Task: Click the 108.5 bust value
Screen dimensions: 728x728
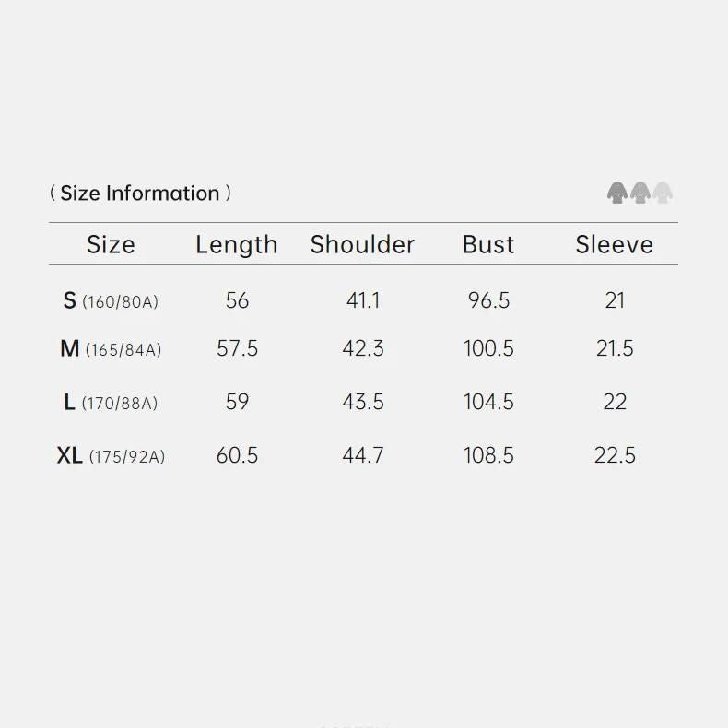Action: 488,456
